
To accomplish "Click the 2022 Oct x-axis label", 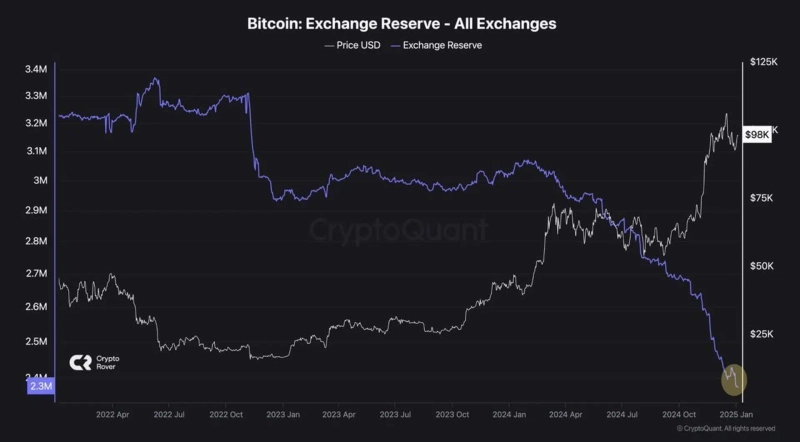I will [227, 413].
